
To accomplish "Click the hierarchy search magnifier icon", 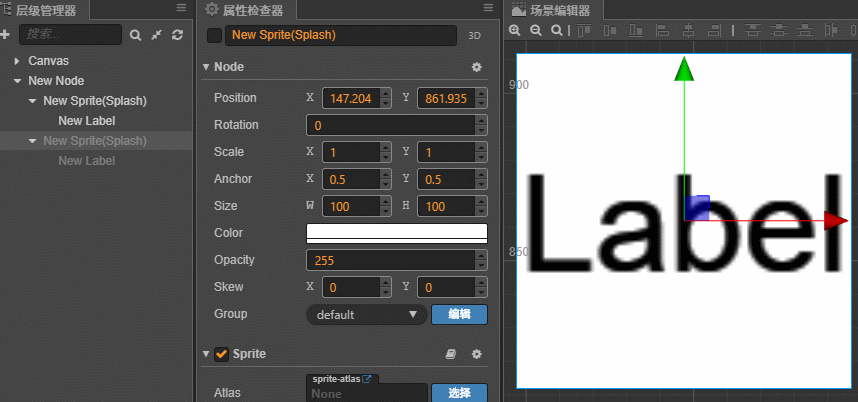I will [x=135, y=35].
